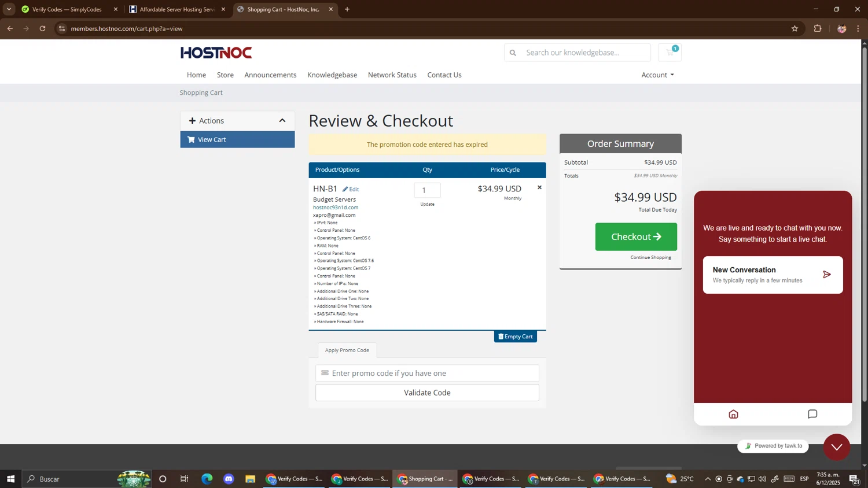Open the Account dropdown menu
The width and height of the screenshot is (868, 488).
[657, 75]
